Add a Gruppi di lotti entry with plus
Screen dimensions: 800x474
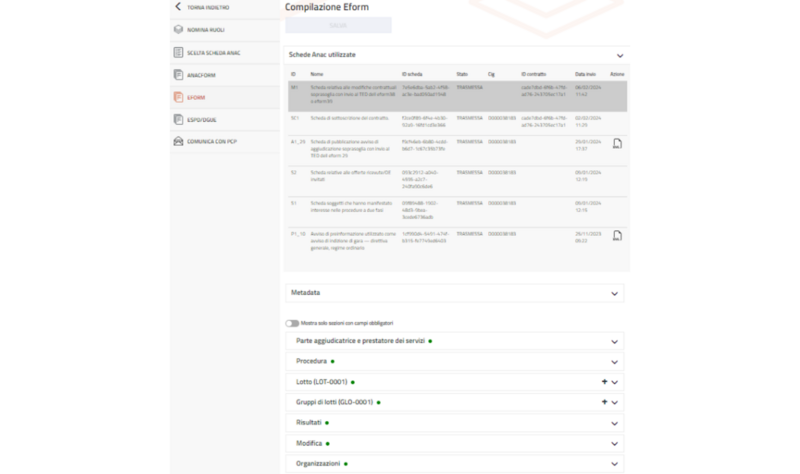[x=604, y=402]
